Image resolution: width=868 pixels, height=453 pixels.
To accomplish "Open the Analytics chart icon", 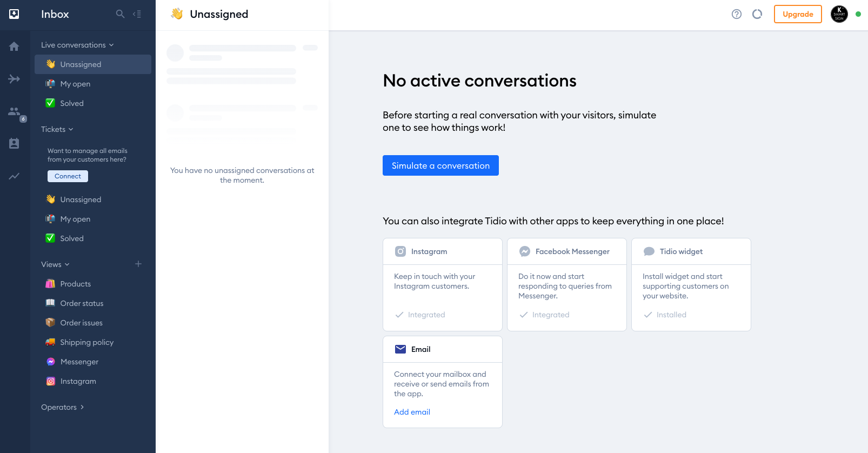I will (14, 176).
